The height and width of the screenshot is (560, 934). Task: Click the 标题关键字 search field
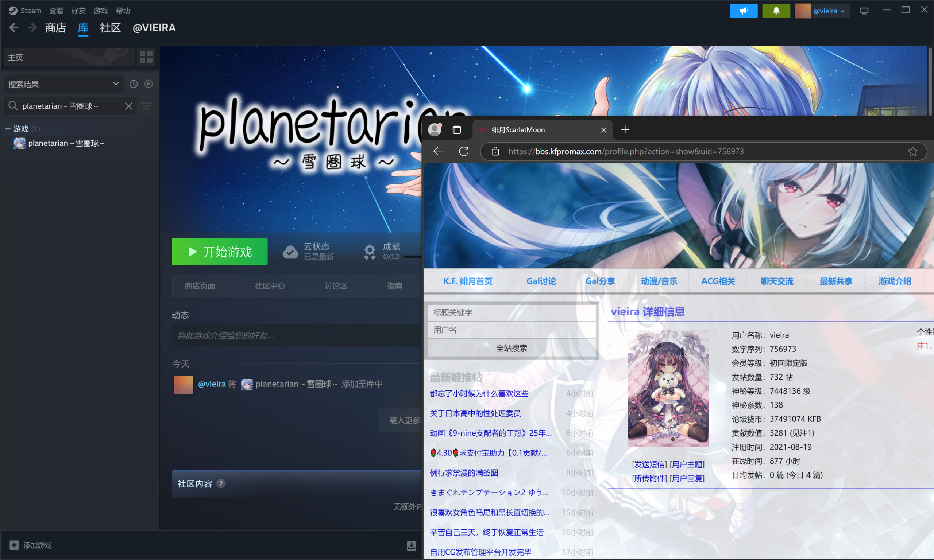point(511,312)
